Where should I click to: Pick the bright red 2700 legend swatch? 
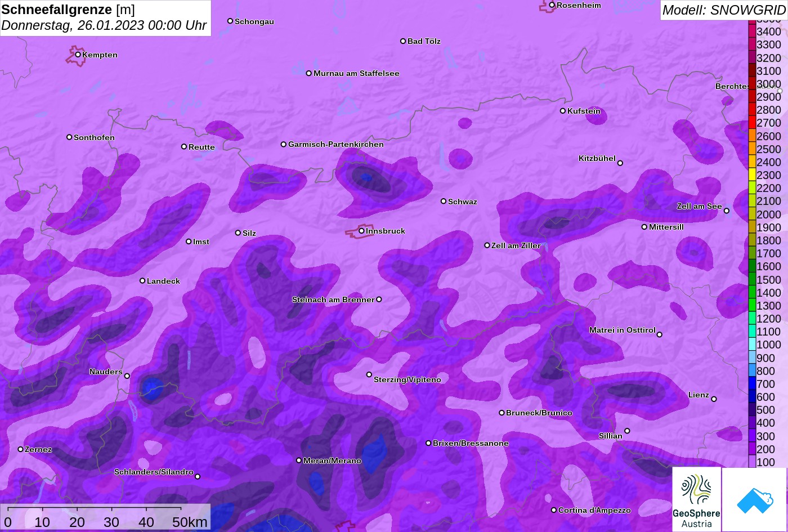(x=752, y=123)
